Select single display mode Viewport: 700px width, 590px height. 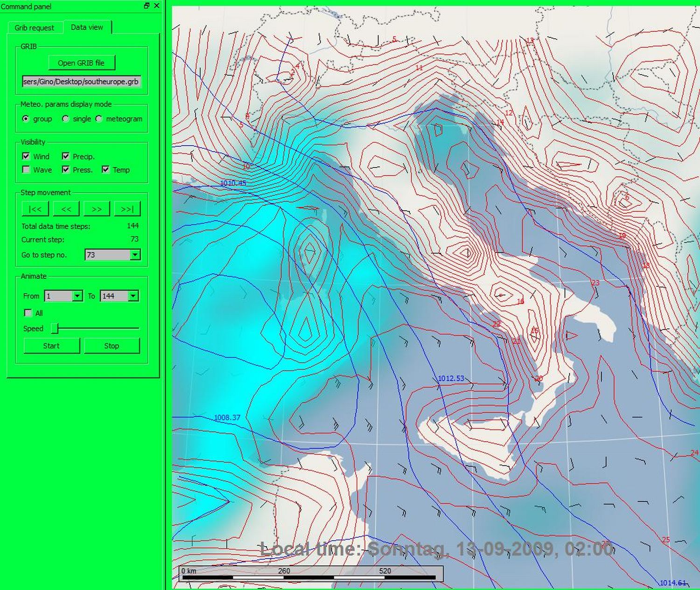[66, 119]
